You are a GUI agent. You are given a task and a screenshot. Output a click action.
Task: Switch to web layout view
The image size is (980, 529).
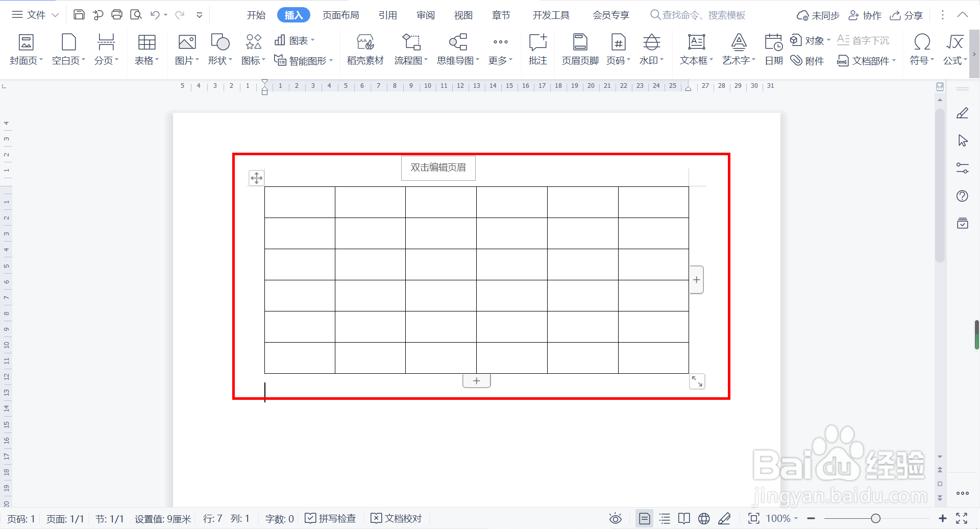pyautogui.click(x=704, y=519)
